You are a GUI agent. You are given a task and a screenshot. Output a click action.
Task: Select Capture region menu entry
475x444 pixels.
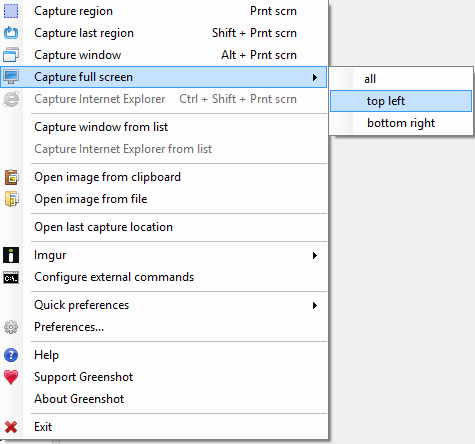pyautogui.click(x=163, y=11)
